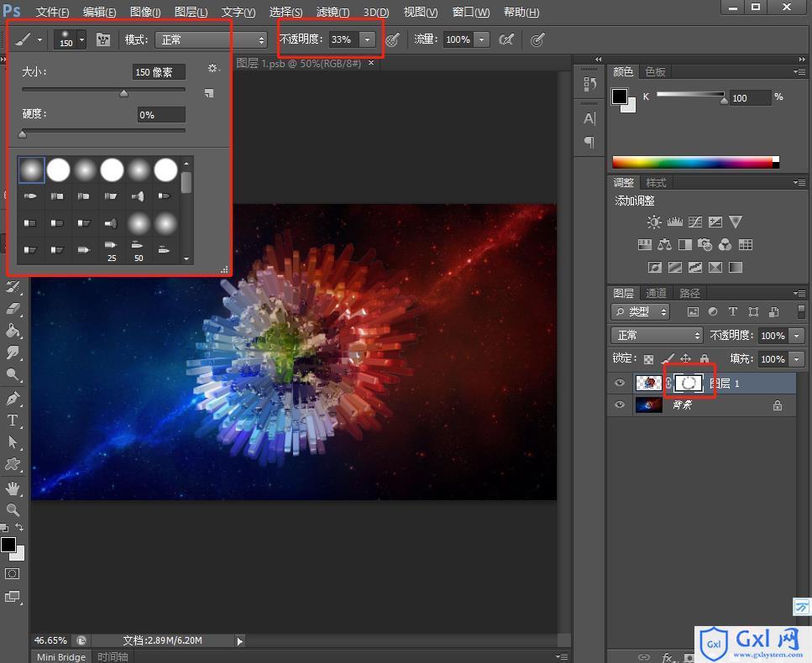Viewport: 812px width, 663px height.
Task: Select the Type tool
Action: pos(13,420)
